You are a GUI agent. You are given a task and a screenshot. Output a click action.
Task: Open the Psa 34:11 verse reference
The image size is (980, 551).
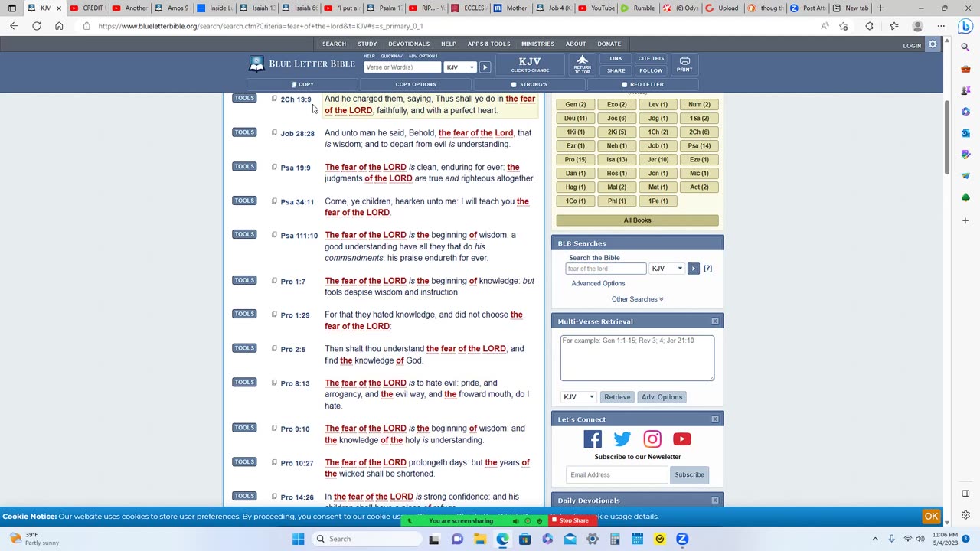click(297, 202)
